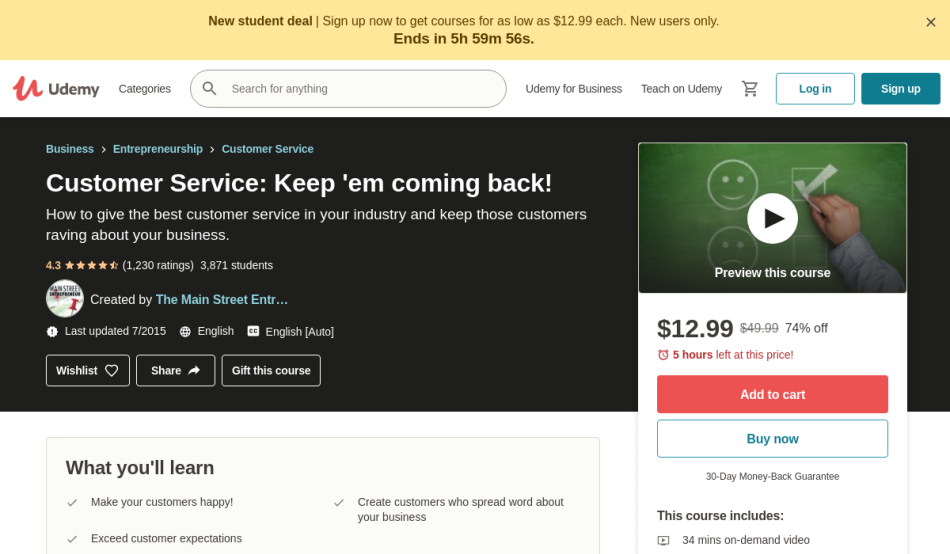Open the Categories menu
950x554 pixels.
145,88
